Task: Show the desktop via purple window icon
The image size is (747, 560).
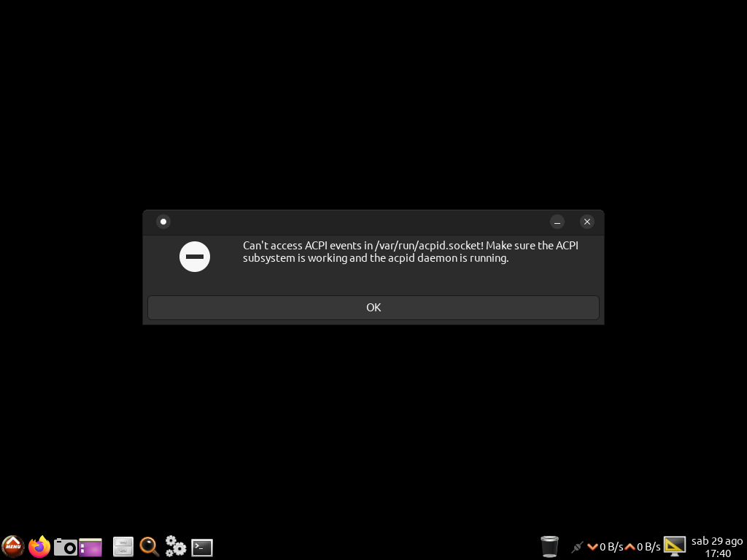Action: pos(90,547)
